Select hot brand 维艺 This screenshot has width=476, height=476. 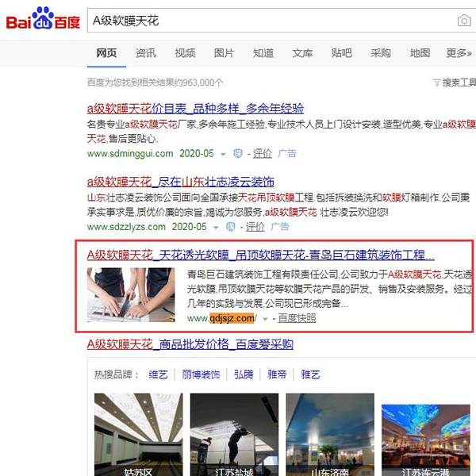pyautogui.click(x=158, y=374)
